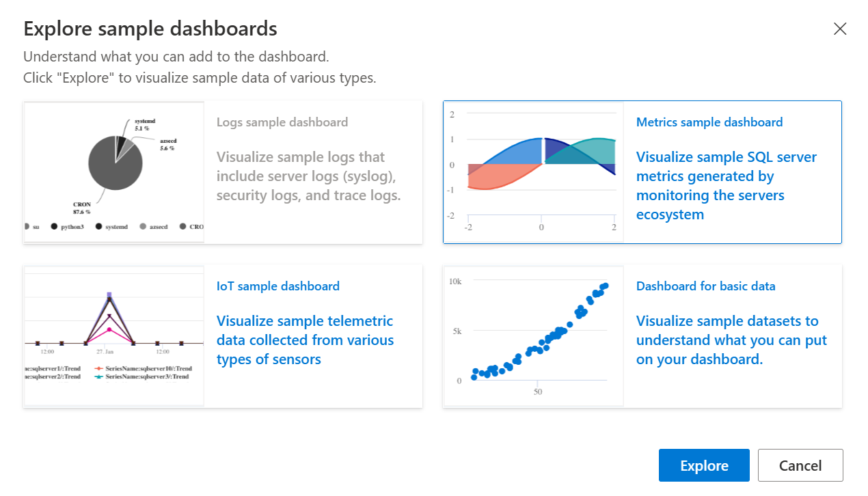This screenshot has height=496, width=868.
Task: Click the Logs sample dashboard title
Action: (282, 122)
